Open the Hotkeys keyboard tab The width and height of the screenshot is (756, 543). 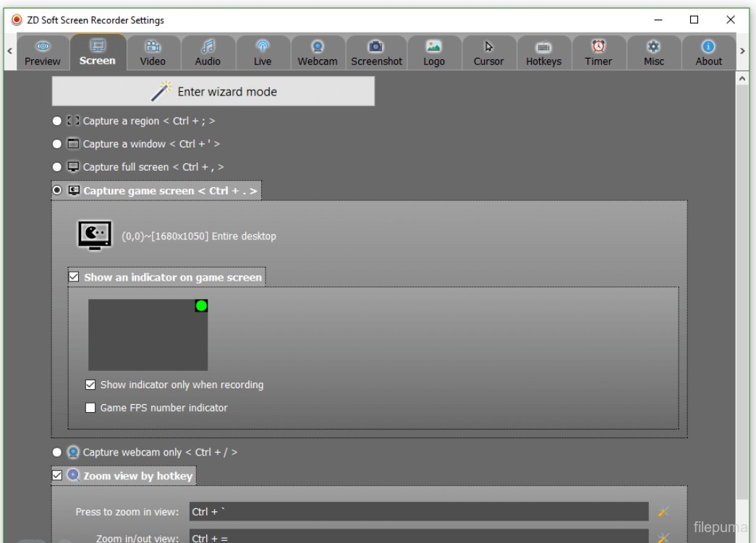tap(543, 53)
